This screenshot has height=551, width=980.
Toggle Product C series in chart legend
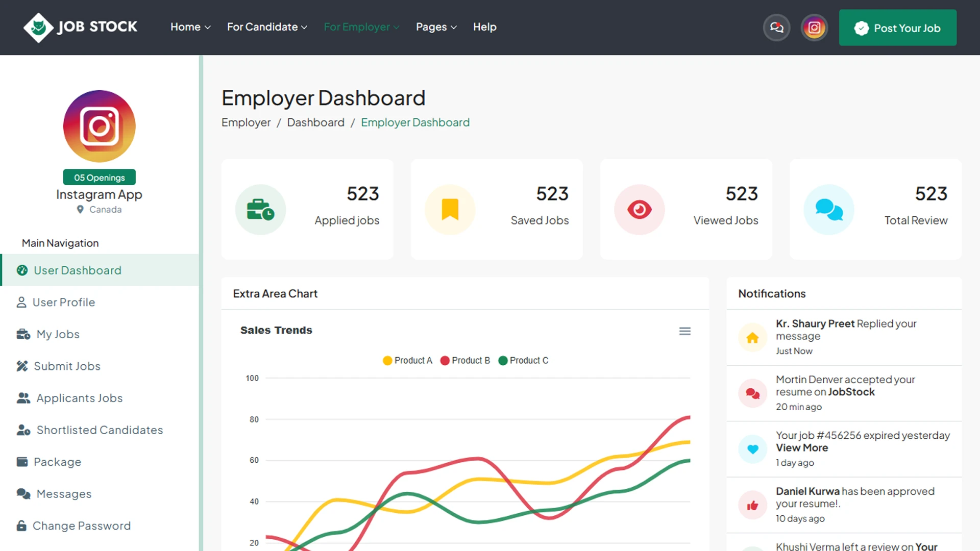(x=523, y=361)
